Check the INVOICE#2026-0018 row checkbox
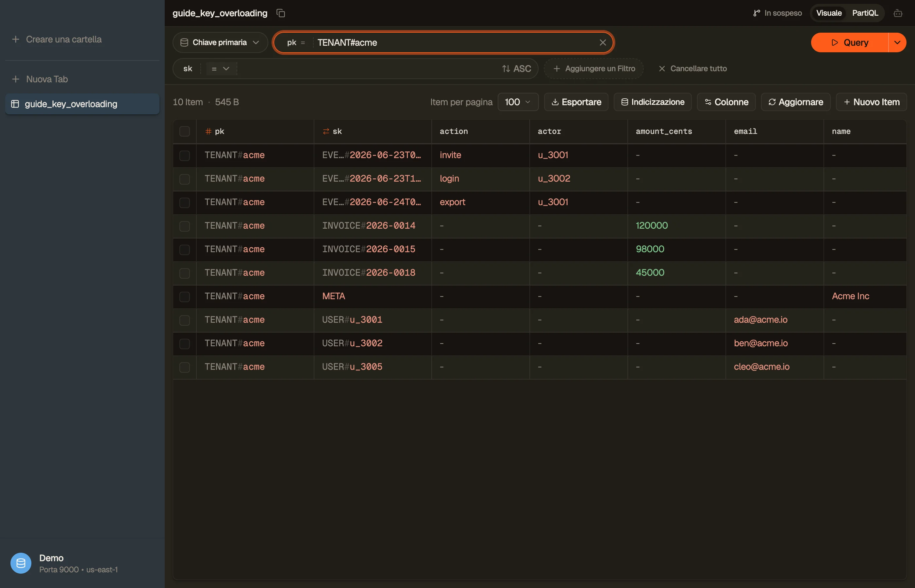The width and height of the screenshot is (915, 588). [x=185, y=273]
